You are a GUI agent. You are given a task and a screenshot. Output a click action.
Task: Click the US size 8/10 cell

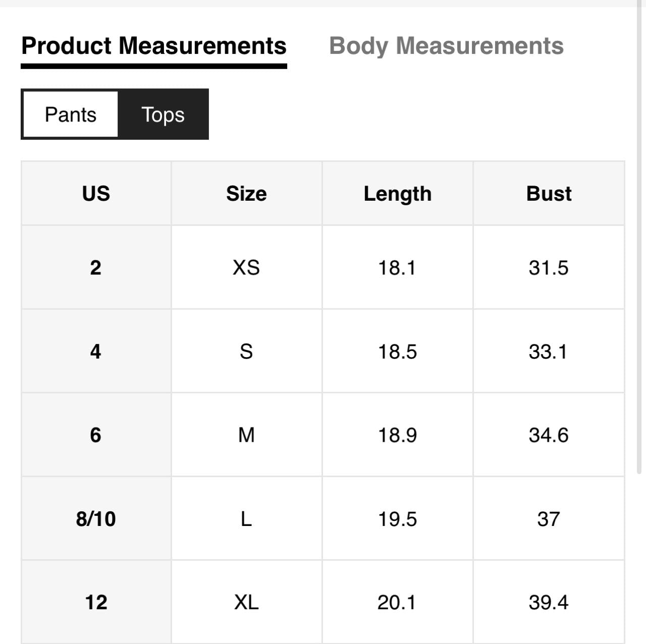[x=96, y=518]
